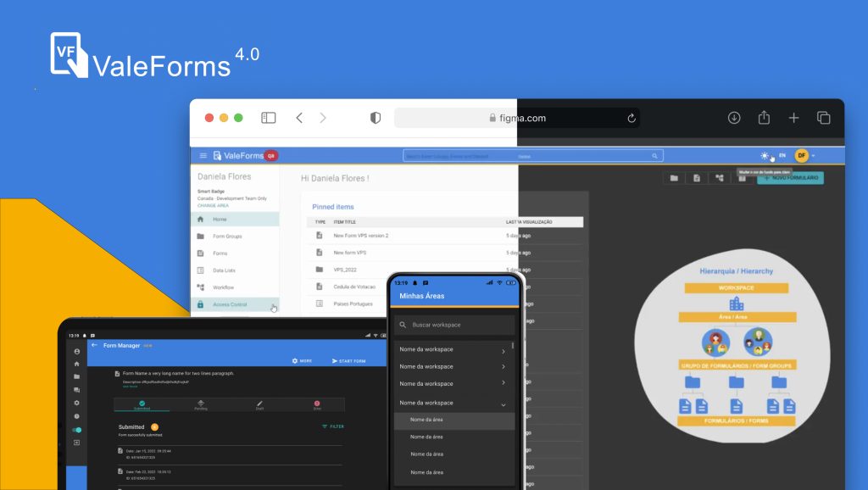The image size is (868, 490).
Task: Tap START FORM in Form Manager
Action: tap(348, 361)
